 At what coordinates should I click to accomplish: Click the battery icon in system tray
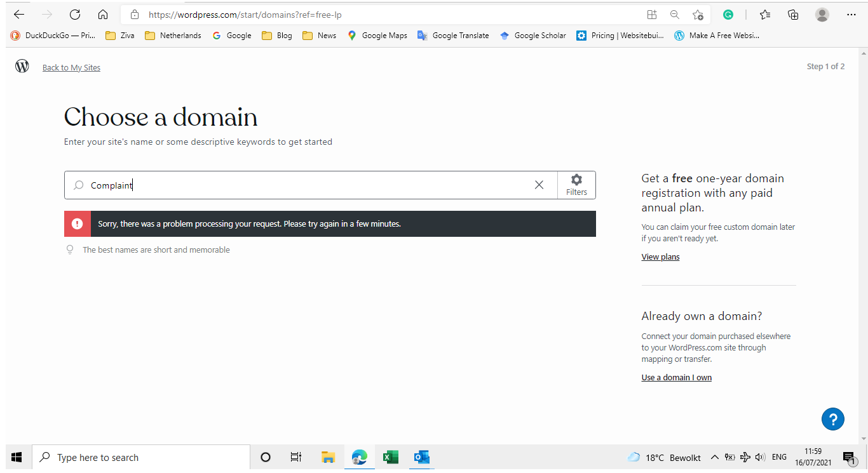[x=729, y=457]
